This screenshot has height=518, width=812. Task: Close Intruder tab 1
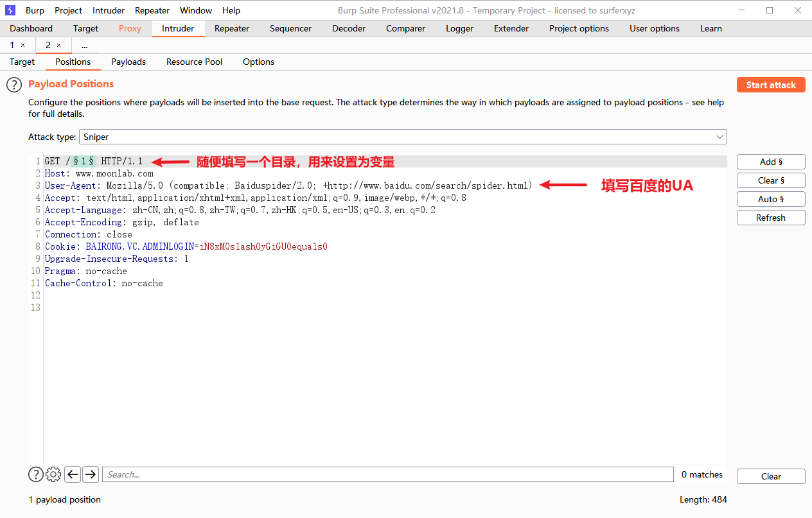tap(23, 46)
